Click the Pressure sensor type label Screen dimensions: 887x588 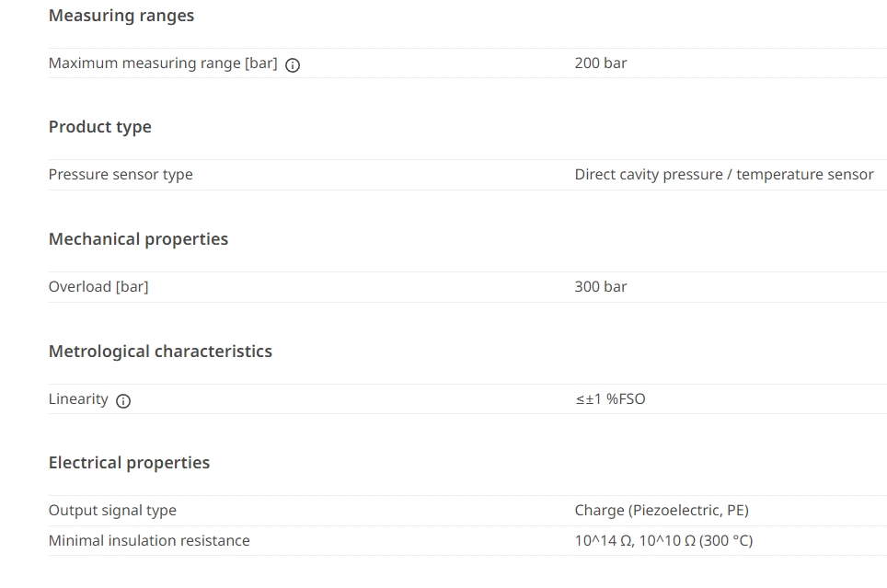tap(121, 174)
